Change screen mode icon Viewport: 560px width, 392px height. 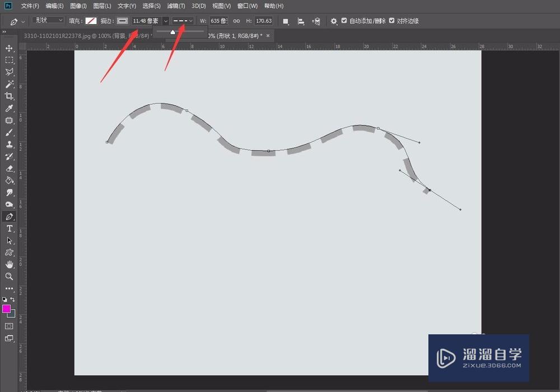10,338
